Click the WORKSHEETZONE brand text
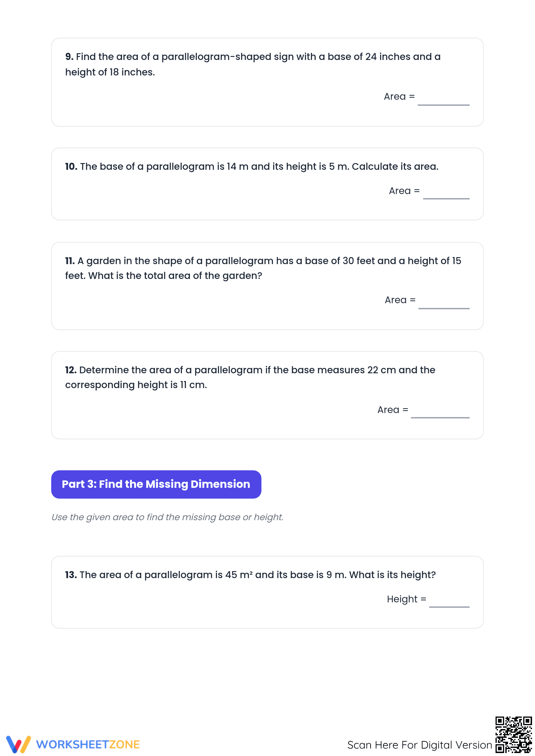535x756 pixels. pos(88,745)
